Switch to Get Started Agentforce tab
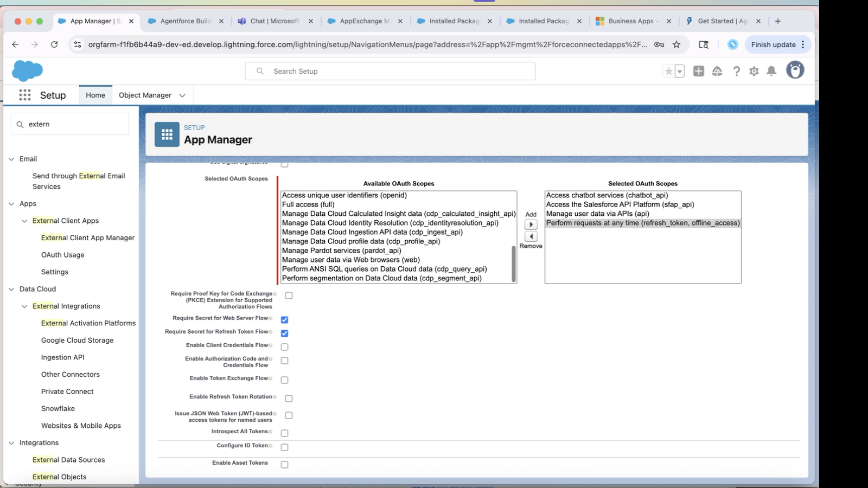This screenshot has width=868, height=488. coord(723,21)
